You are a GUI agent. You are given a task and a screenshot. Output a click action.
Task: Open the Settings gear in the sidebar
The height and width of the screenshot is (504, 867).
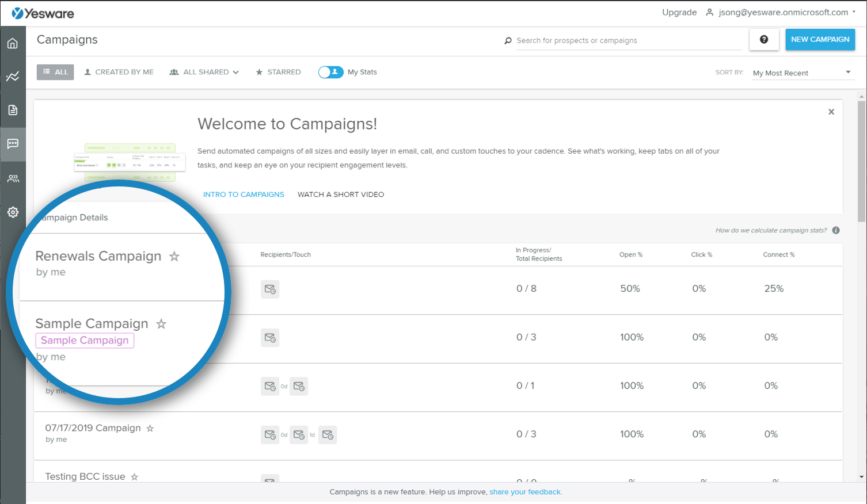(x=13, y=212)
